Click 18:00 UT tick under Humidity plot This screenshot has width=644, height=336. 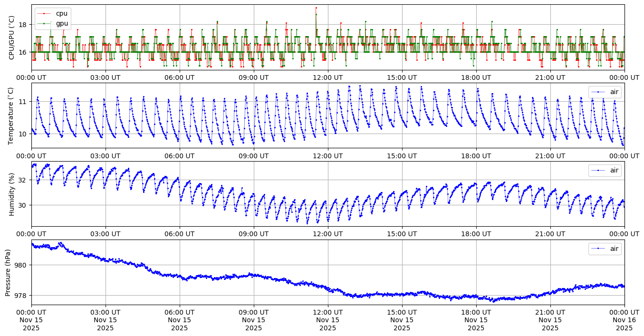tap(476, 234)
